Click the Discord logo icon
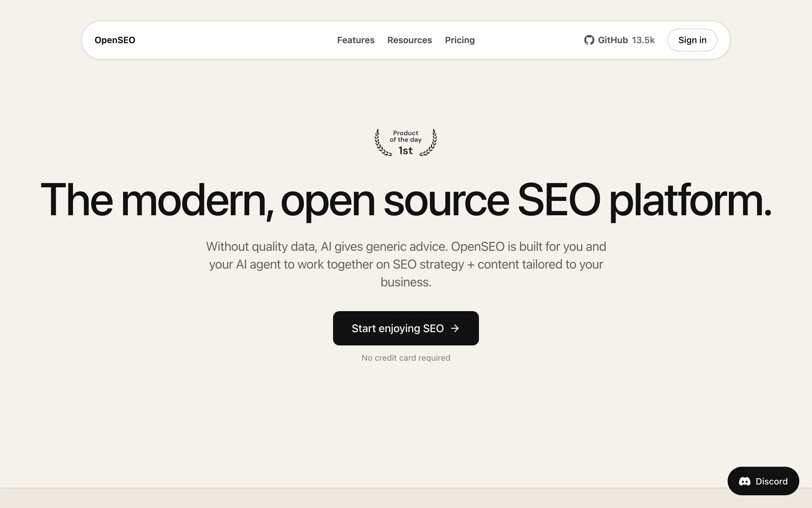The image size is (812, 508). tap(744, 481)
